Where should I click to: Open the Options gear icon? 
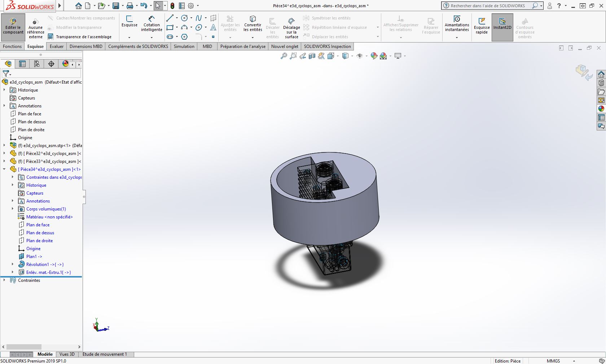tap(191, 6)
